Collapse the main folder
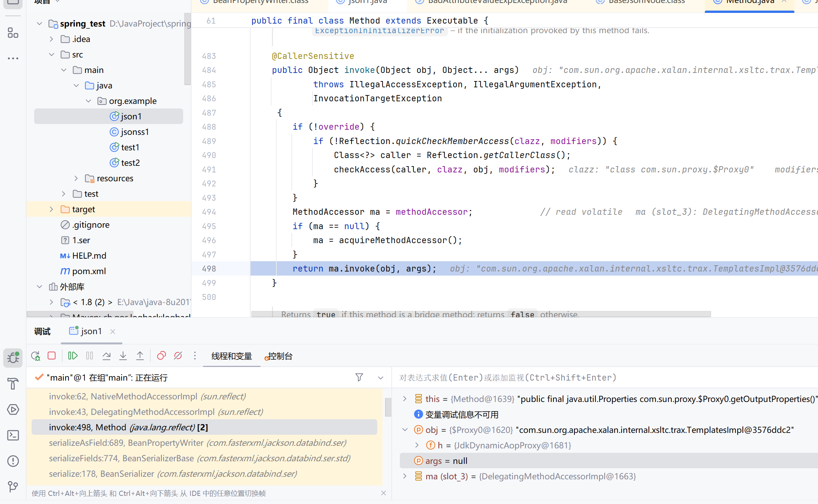This screenshot has height=504, width=818. [x=64, y=70]
